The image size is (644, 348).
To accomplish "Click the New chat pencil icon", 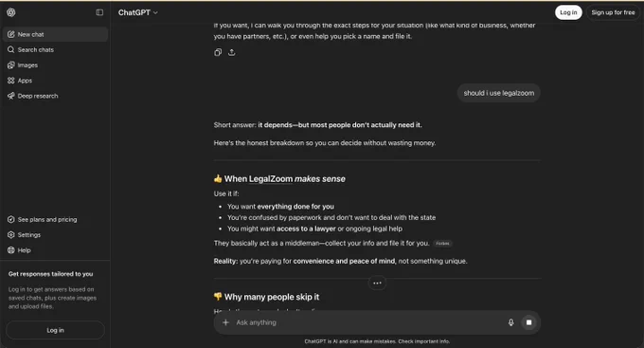I will point(11,34).
